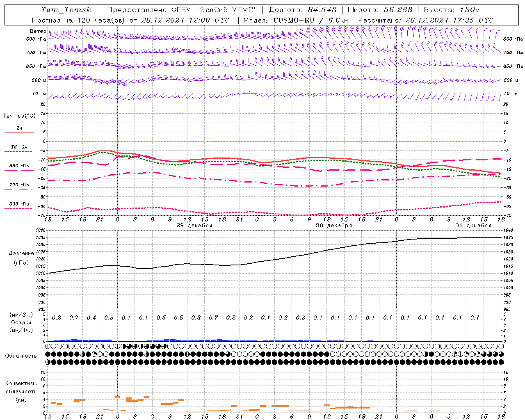Click the '(мм/1ч.)' precipitation unit label
Viewport: 525px width, 420px height.
click(21, 330)
